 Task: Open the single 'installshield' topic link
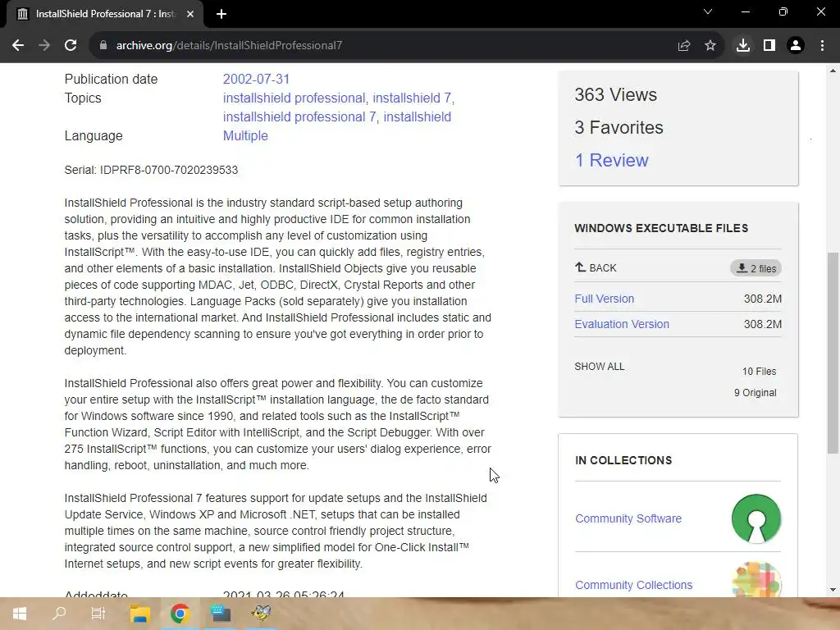[x=418, y=116]
